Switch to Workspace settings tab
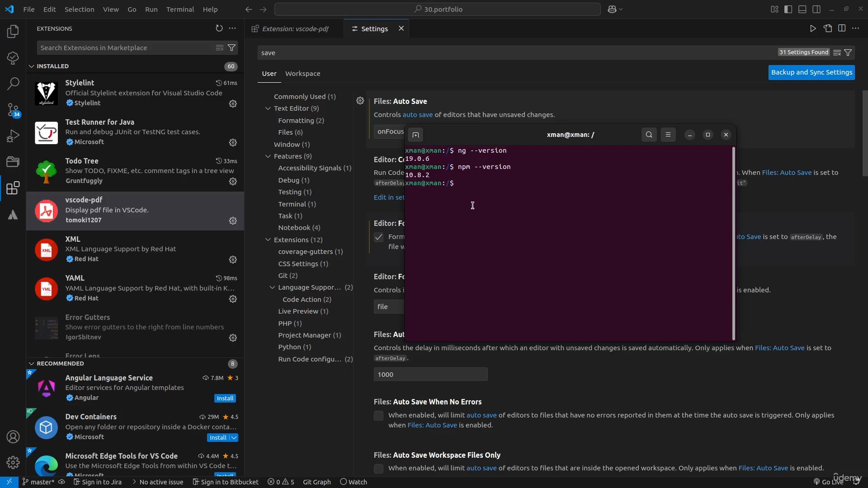 click(302, 73)
